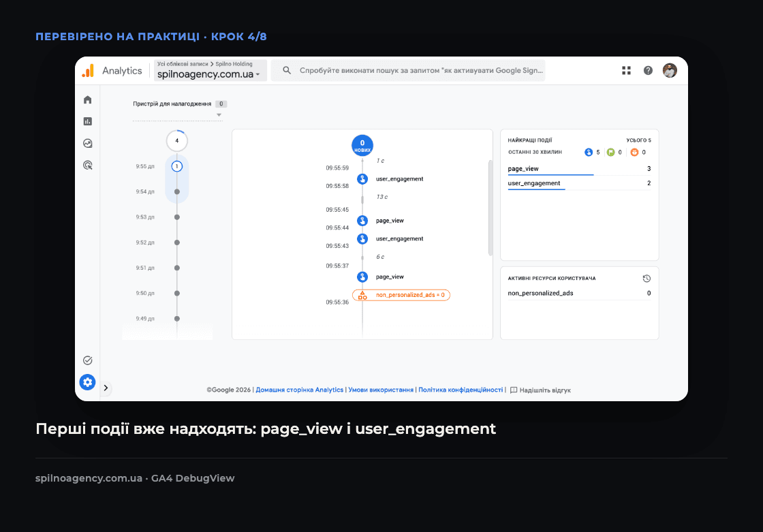The width and height of the screenshot is (763, 532).
Task: Open the Help question mark icon
Action: pyautogui.click(x=648, y=71)
